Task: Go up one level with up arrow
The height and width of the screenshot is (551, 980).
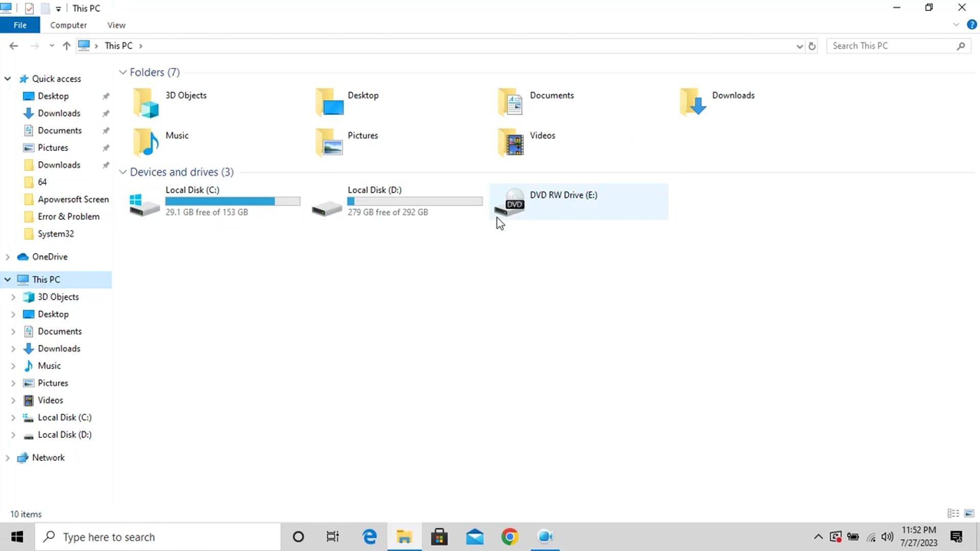Action: 66,46
